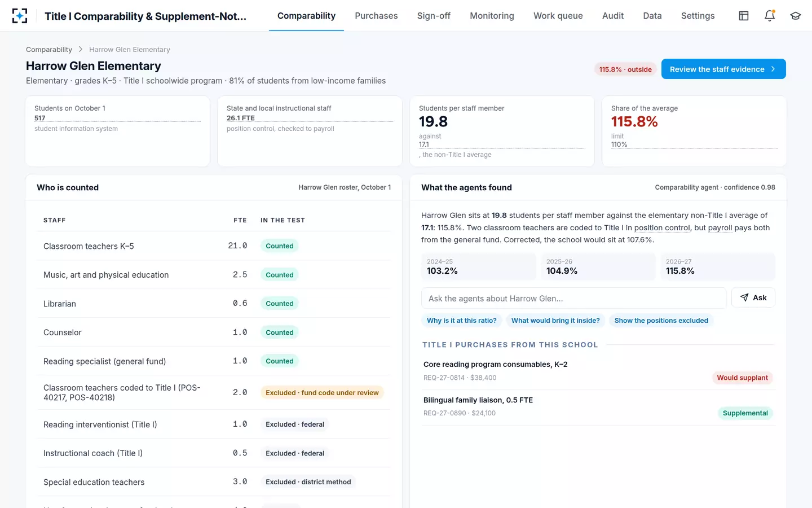Screen dimensions: 812x508
Task: Go to Settings tab
Action: [x=698, y=16]
